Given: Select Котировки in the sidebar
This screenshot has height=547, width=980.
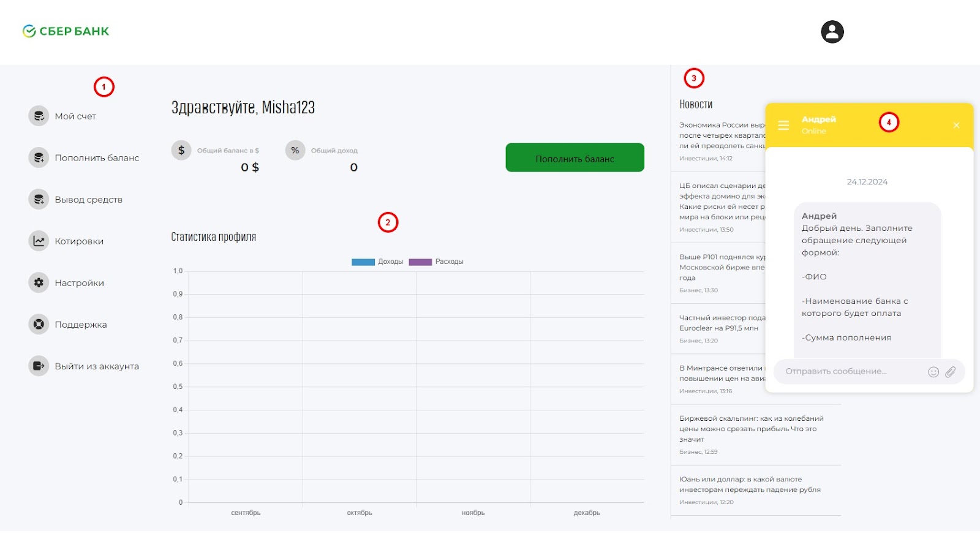Looking at the screenshot, I should click(79, 241).
